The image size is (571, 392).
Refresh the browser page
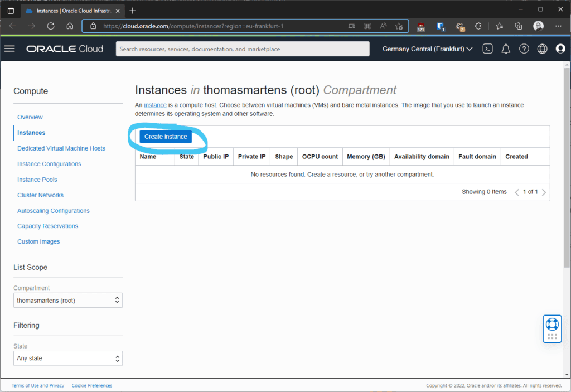point(51,26)
